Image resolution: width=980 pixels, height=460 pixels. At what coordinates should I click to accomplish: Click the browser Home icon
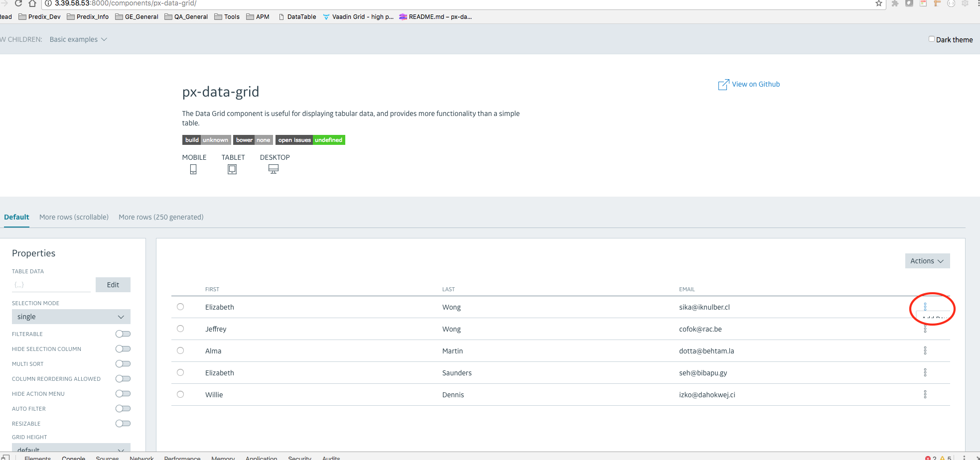pos(32,3)
